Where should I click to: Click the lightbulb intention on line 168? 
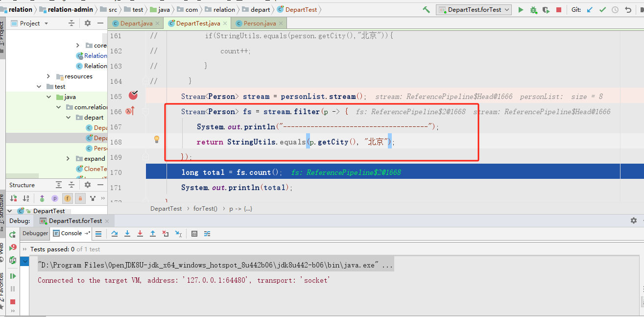click(x=157, y=140)
